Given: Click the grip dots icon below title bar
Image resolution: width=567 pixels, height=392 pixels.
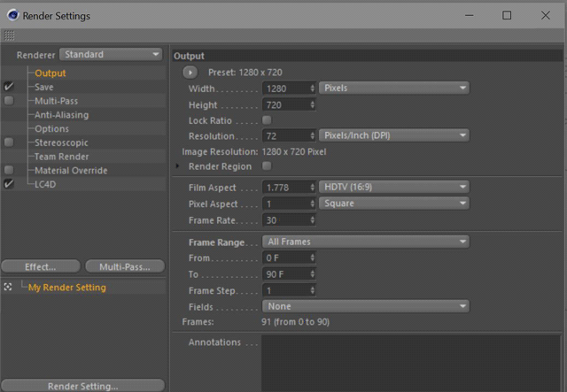Looking at the screenshot, I should tap(9, 35).
